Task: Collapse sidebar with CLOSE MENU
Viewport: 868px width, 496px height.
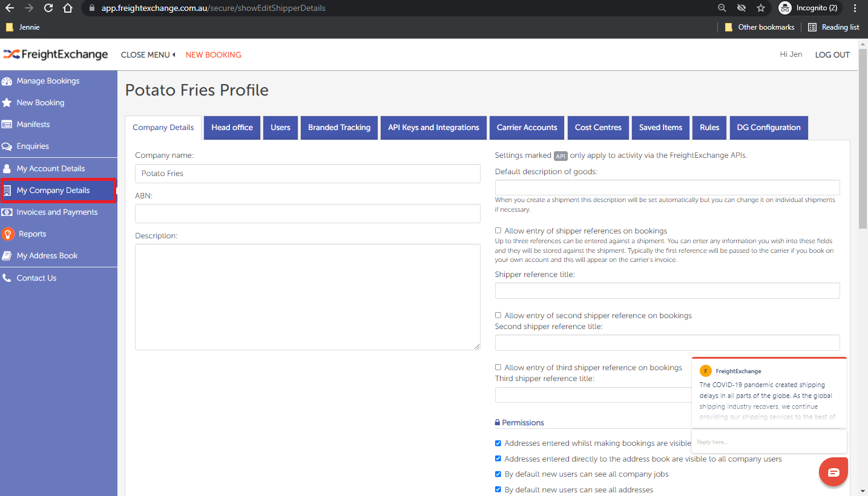Action: click(x=148, y=54)
